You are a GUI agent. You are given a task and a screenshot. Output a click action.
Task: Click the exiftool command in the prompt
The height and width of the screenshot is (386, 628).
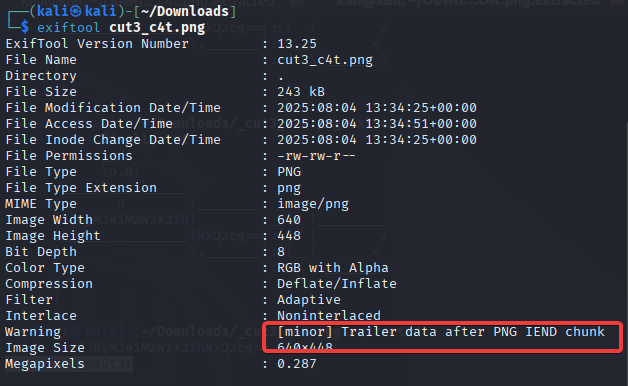pos(68,28)
